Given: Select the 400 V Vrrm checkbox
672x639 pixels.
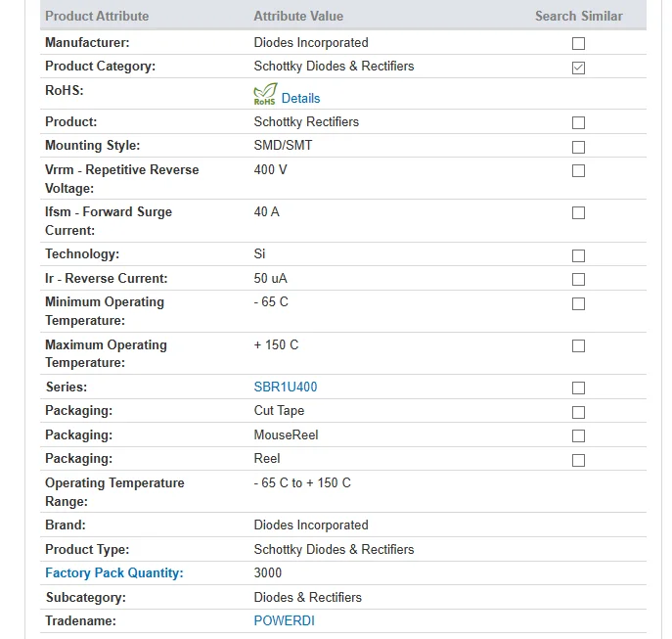Looking at the screenshot, I should [x=578, y=170].
